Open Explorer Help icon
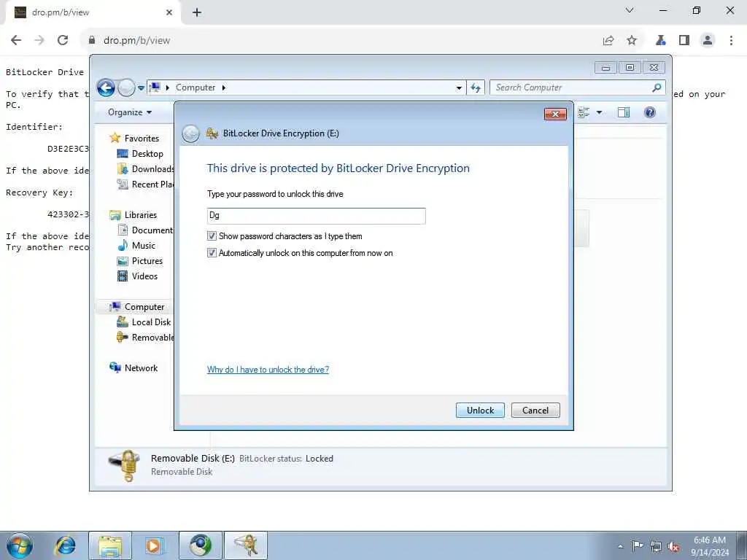The image size is (747, 560). [x=650, y=112]
